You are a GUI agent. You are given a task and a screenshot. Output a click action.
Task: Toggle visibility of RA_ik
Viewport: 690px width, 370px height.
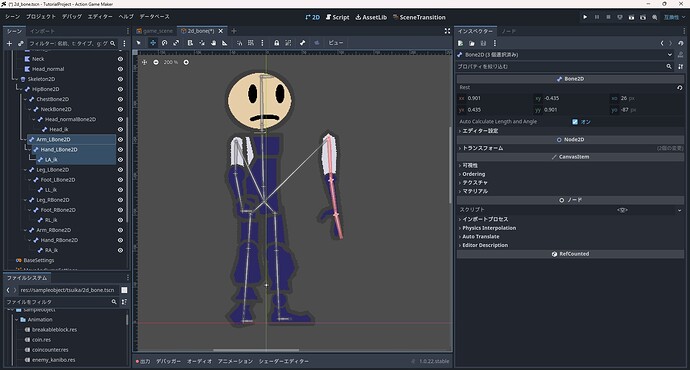(120, 250)
